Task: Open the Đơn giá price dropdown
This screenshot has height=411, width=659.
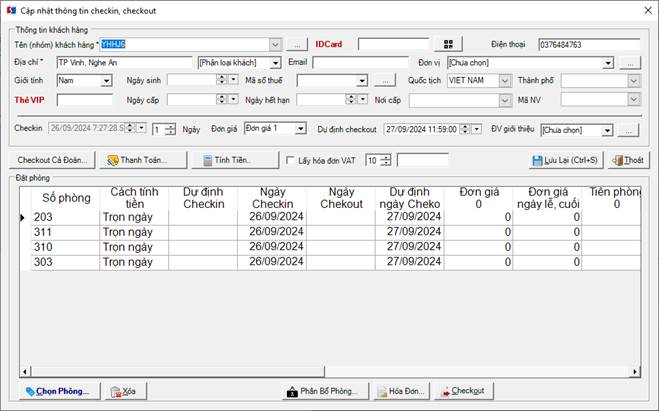Action: (301, 128)
